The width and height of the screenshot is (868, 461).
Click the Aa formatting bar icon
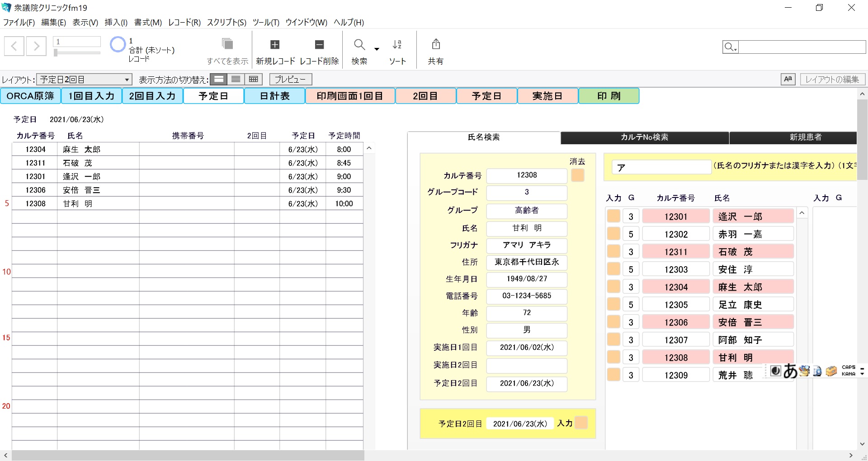(788, 79)
